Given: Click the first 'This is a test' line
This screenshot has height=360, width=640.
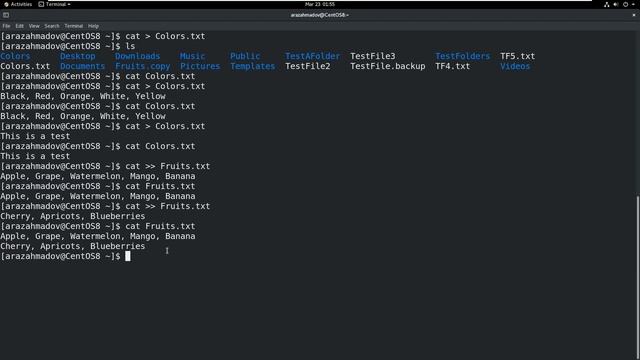Looking at the screenshot, I should pos(35,136).
